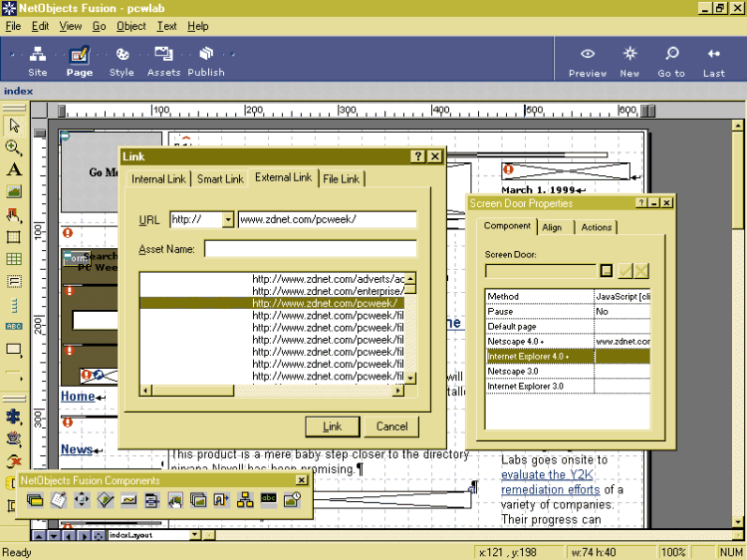The width and height of the screenshot is (747, 560).
Task: Click the first Components toolbar icon
Action: tap(35, 500)
